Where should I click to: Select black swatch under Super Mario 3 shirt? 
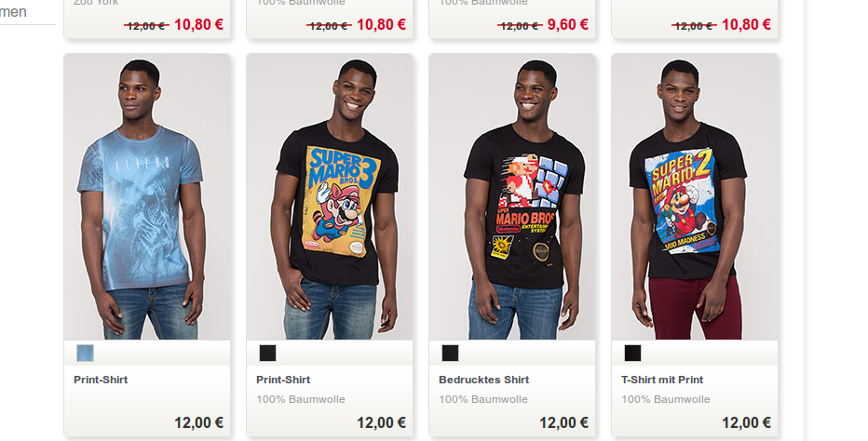pyautogui.click(x=268, y=353)
